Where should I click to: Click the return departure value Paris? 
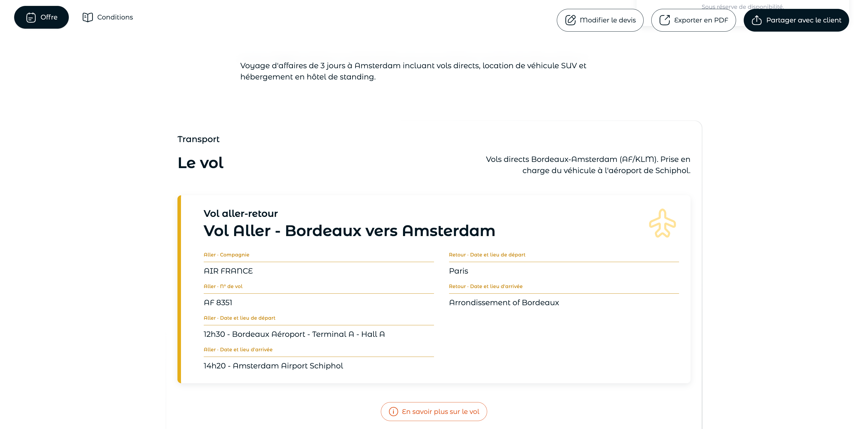coord(459,271)
